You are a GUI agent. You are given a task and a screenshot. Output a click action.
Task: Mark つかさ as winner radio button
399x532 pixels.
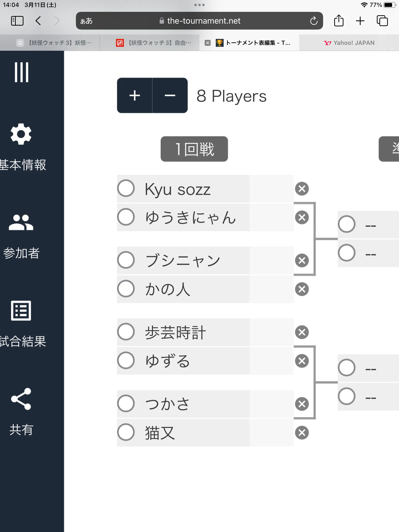coord(126,403)
